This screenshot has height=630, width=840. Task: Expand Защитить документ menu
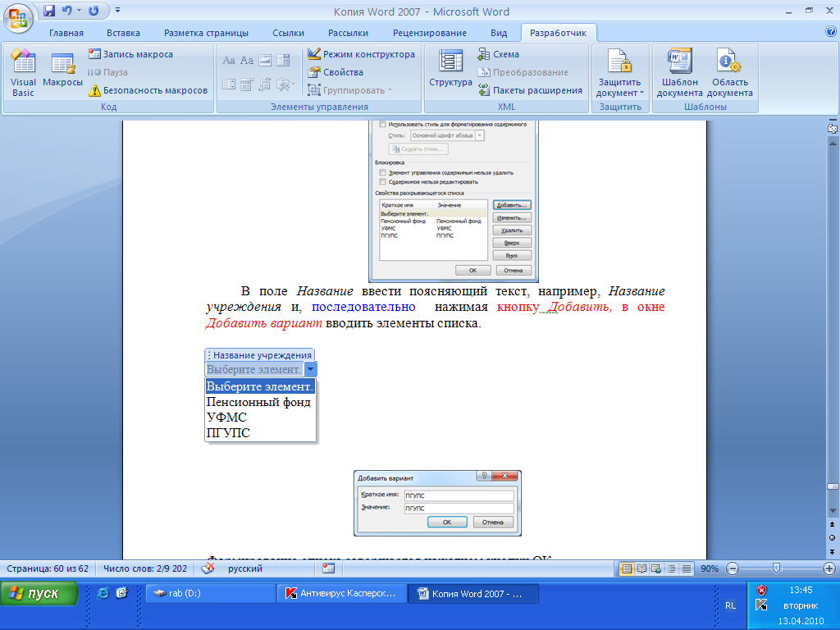(x=620, y=72)
